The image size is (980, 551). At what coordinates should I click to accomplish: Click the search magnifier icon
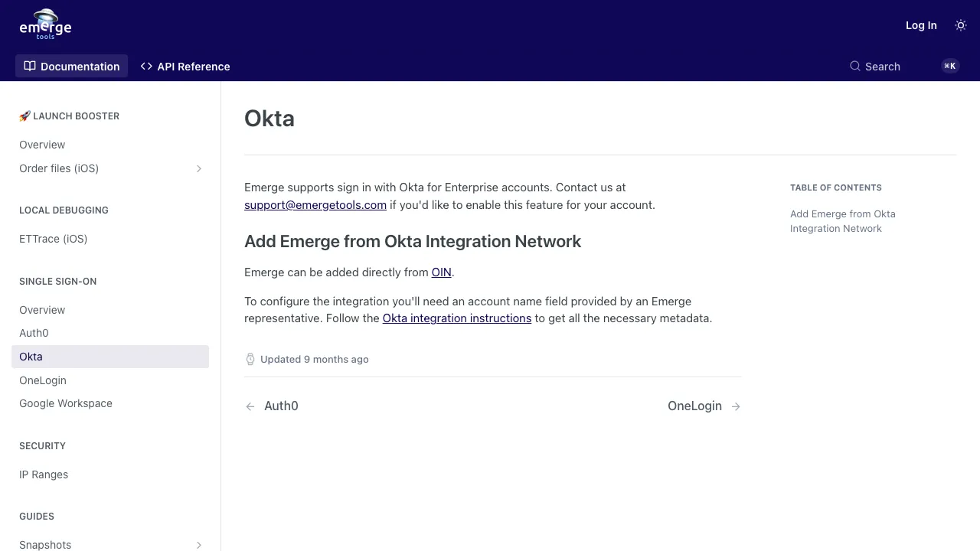tap(855, 67)
